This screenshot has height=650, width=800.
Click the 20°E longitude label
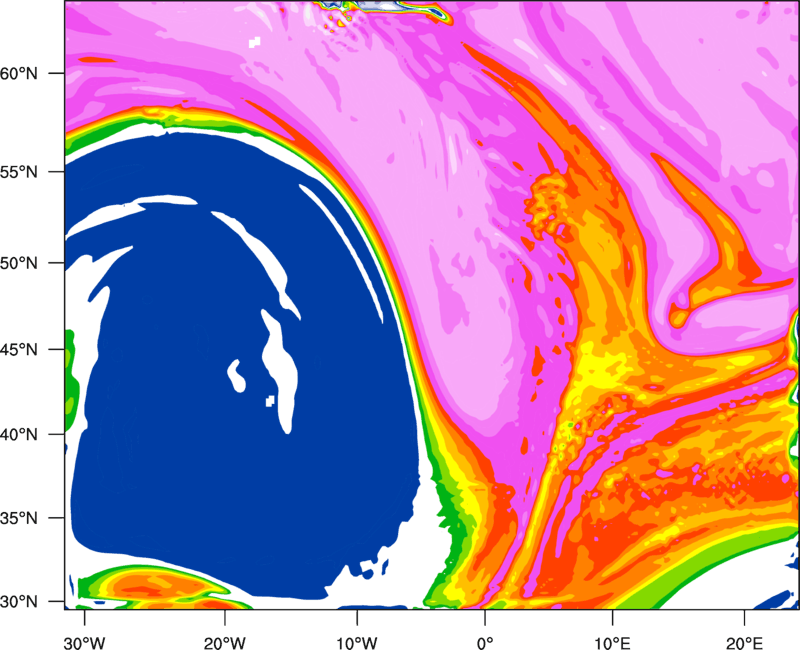point(744,643)
